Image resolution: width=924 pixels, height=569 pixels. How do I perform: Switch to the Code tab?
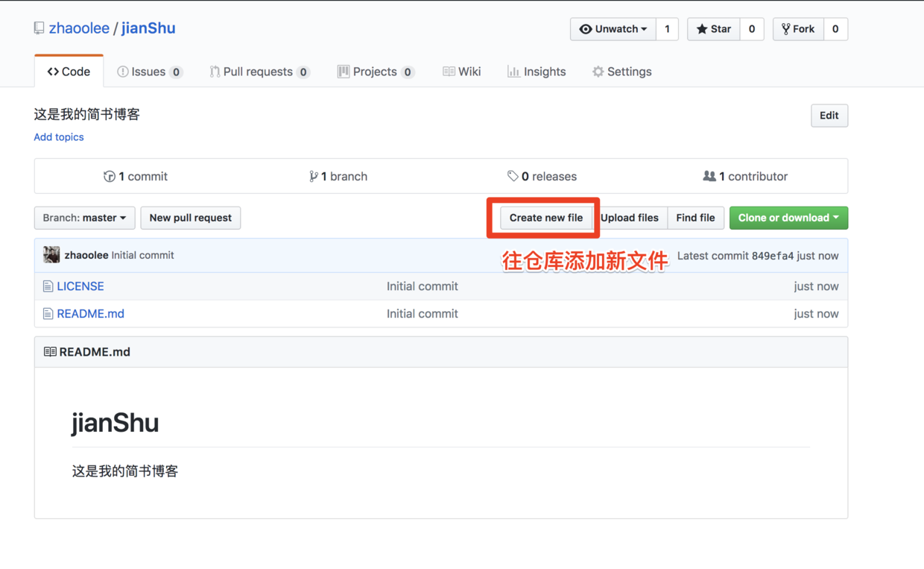69,72
